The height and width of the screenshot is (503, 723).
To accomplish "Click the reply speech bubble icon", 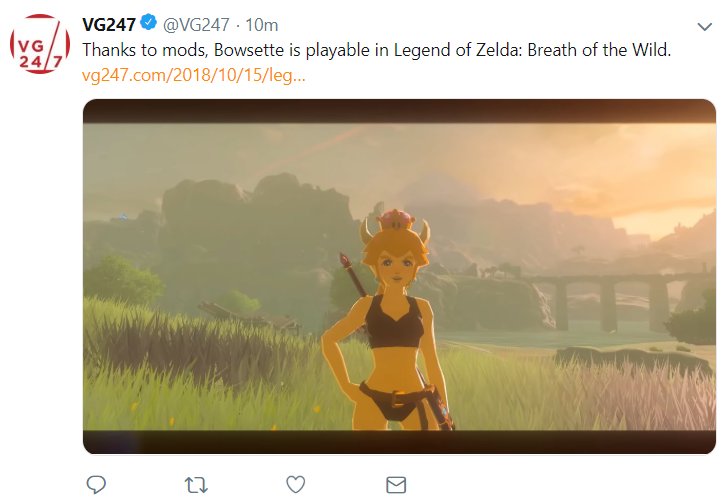I will pos(96,485).
